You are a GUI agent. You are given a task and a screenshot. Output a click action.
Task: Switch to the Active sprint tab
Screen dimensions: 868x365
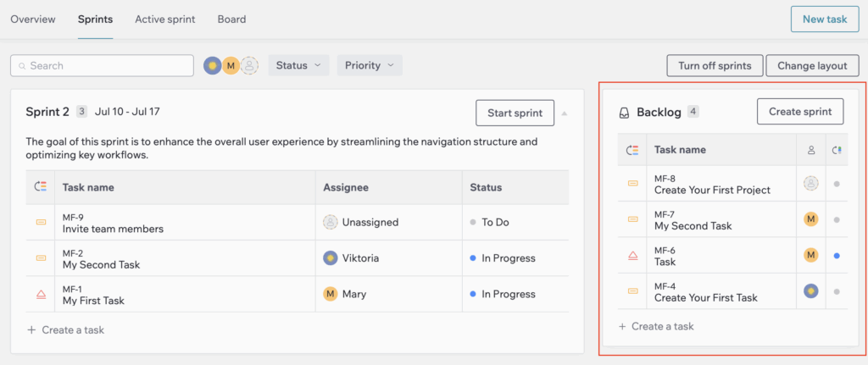click(x=165, y=19)
